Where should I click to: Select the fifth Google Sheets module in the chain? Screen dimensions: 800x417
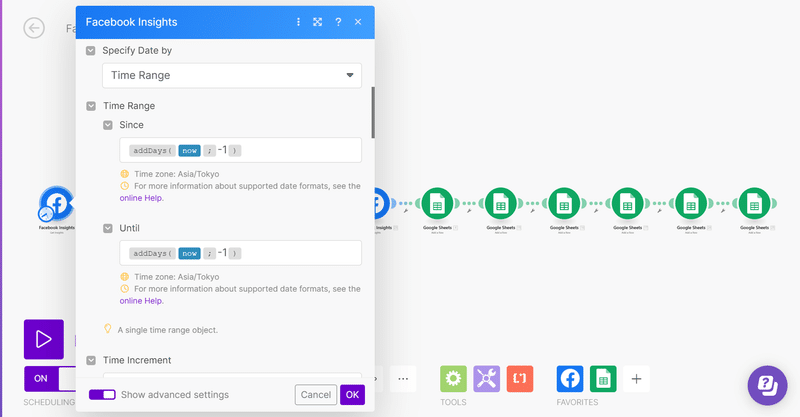point(691,204)
